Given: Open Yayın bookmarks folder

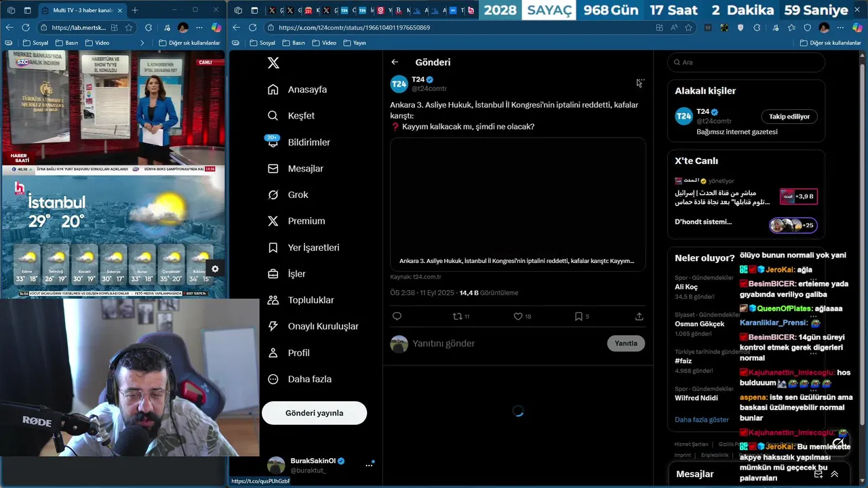Looking at the screenshot, I should 355,43.
